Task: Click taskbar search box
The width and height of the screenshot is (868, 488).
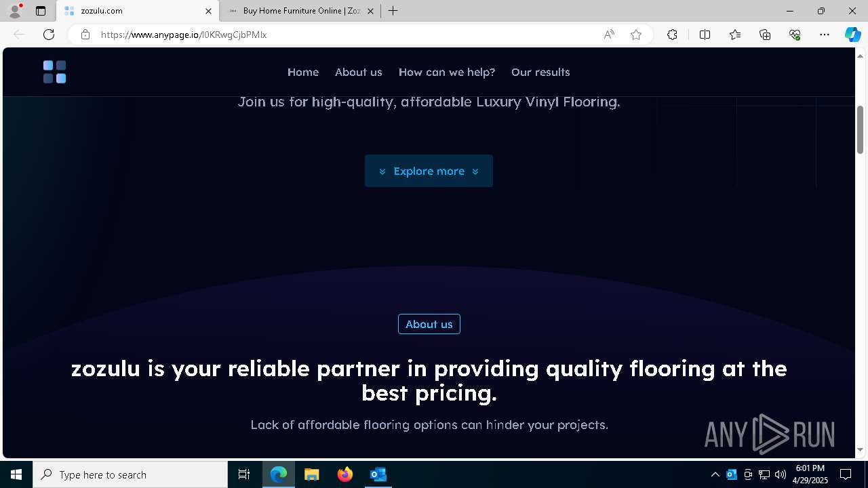Action: point(130,474)
